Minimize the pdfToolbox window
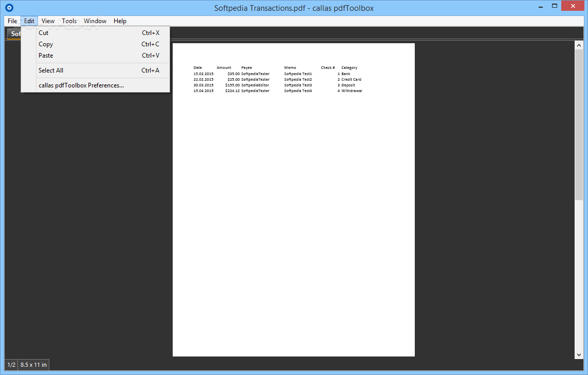The width and height of the screenshot is (588, 375). click(x=541, y=6)
